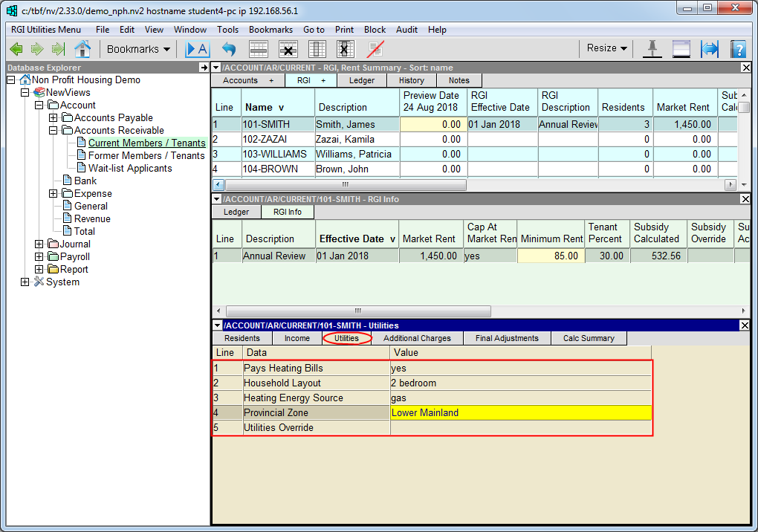Click the blue horizontal double-arrow width icon
This screenshot has width=758, height=532.
[x=709, y=49]
